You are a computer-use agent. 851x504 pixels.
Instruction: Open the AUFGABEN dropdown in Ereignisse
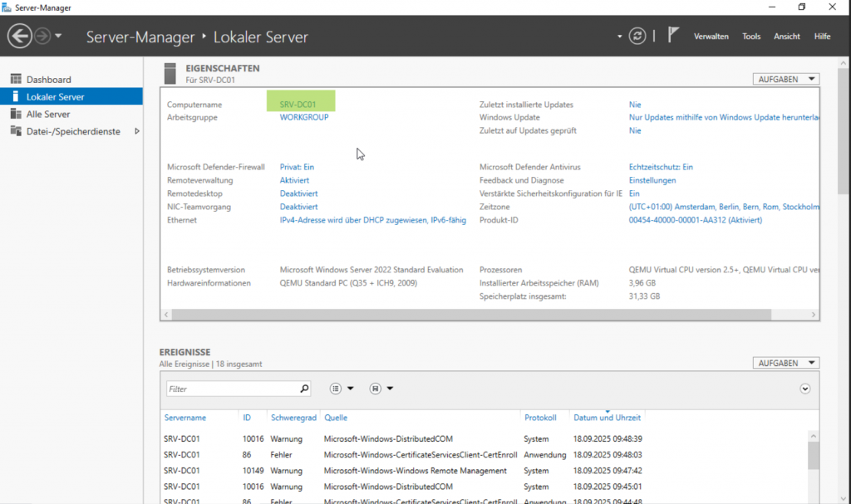(x=785, y=364)
